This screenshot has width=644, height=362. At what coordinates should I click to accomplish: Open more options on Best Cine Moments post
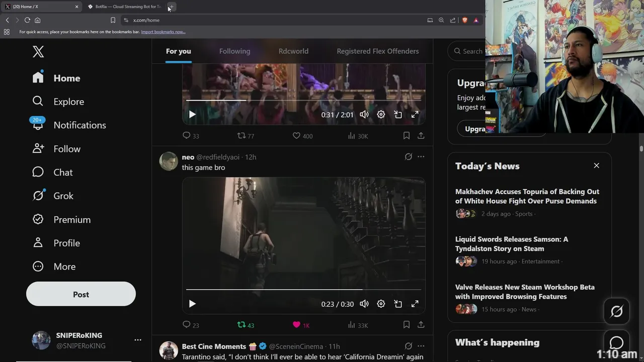tap(421, 346)
